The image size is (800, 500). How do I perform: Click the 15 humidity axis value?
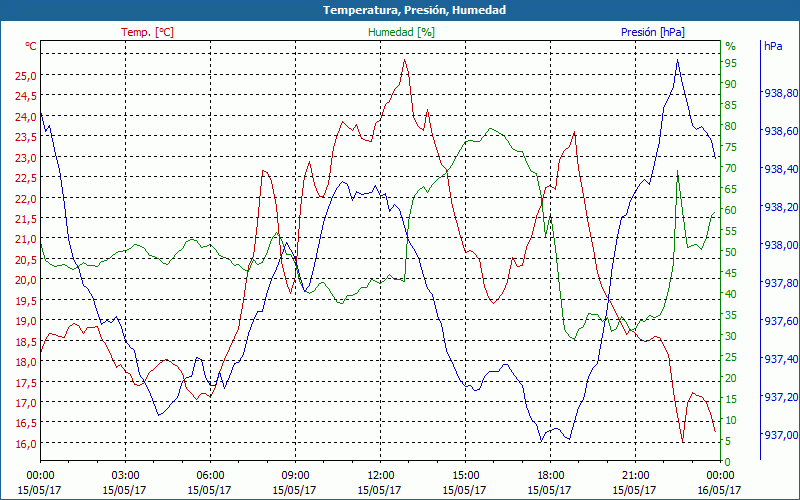pos(731,399)
